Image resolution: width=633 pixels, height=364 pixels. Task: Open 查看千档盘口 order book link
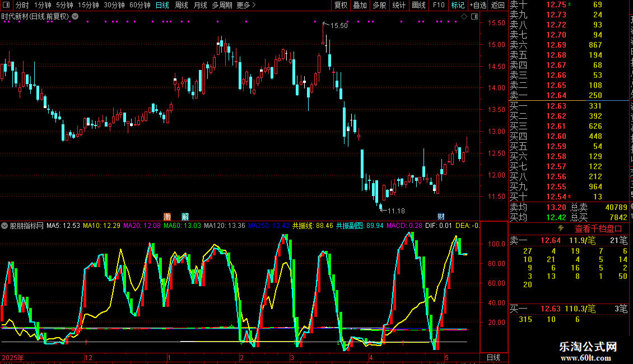[598, 229]
